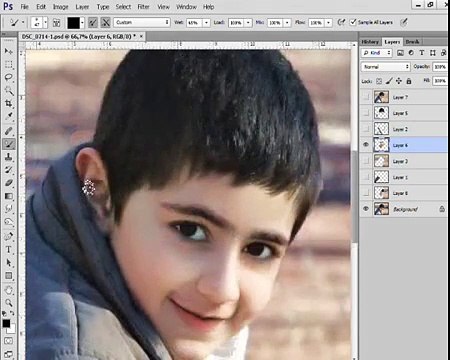The image size is (450, 360).
Task: Select the Gradient tool
Action: 9,196
